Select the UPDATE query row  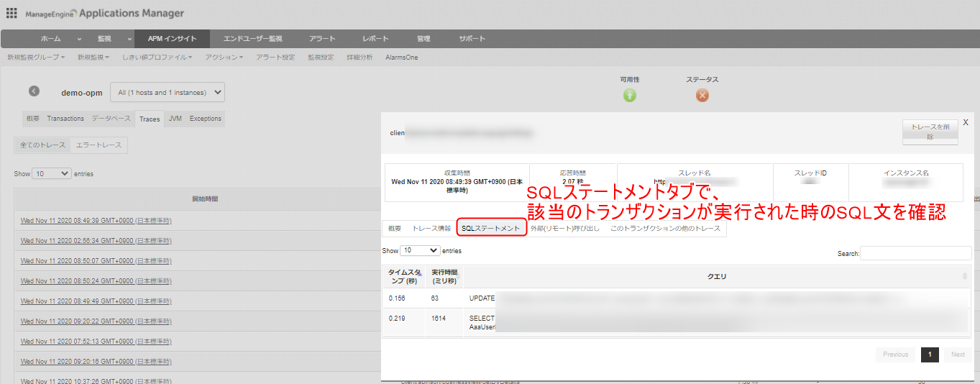677,298
